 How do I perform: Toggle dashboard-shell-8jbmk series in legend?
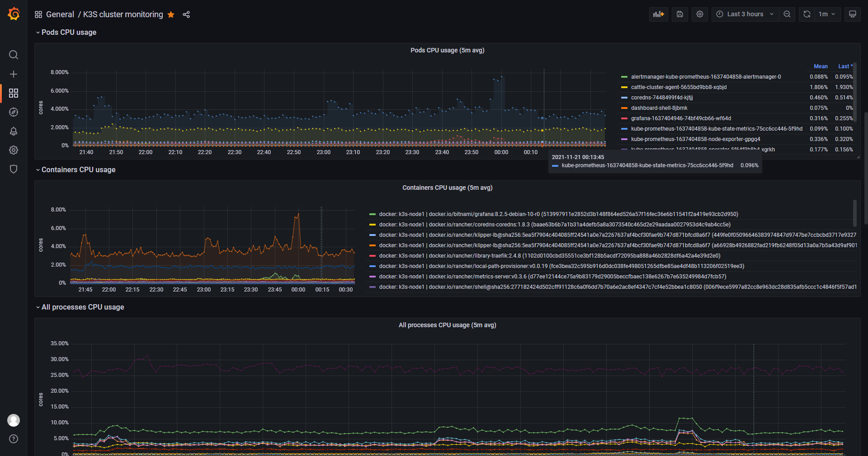(659, 108)
